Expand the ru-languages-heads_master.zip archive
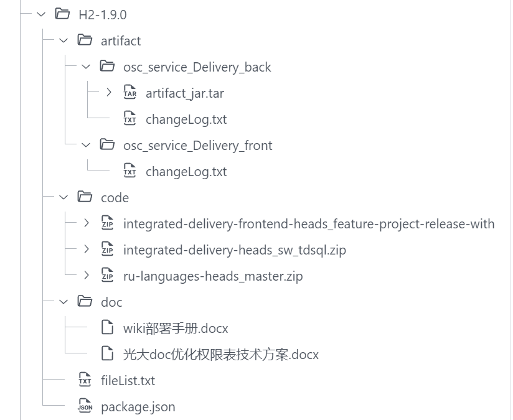 coord(86,276)
